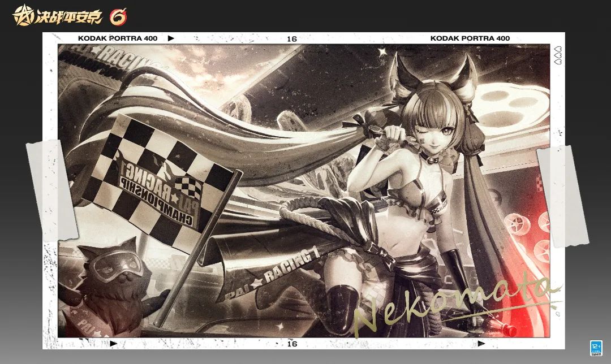This screenshot has height=364, width=611.
Task: Click the 决战!平安京 game logo
Action: coord(58,16)
